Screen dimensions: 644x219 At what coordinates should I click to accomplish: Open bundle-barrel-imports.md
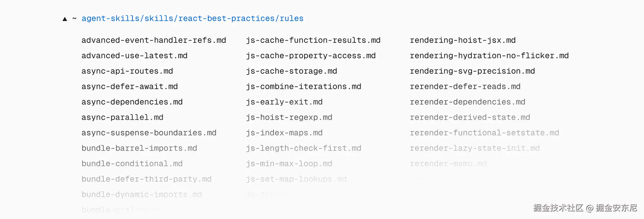click(x=139, y=148)
